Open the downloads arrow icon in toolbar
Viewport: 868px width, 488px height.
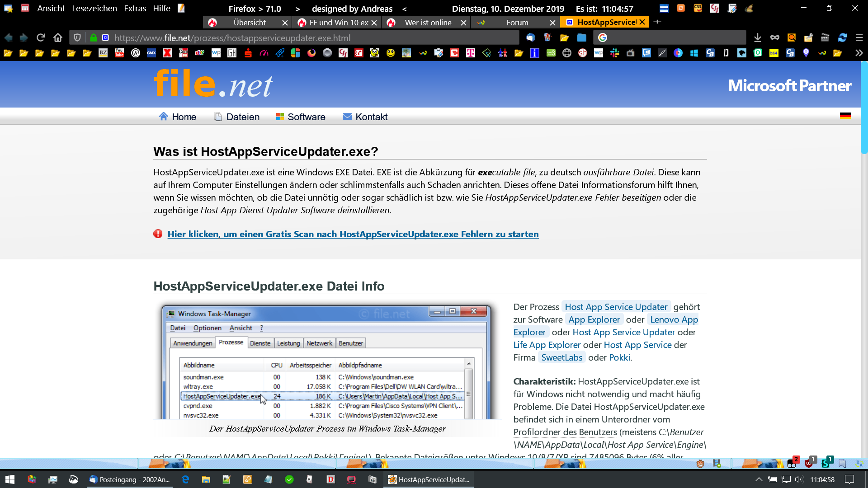pos(758,38)
